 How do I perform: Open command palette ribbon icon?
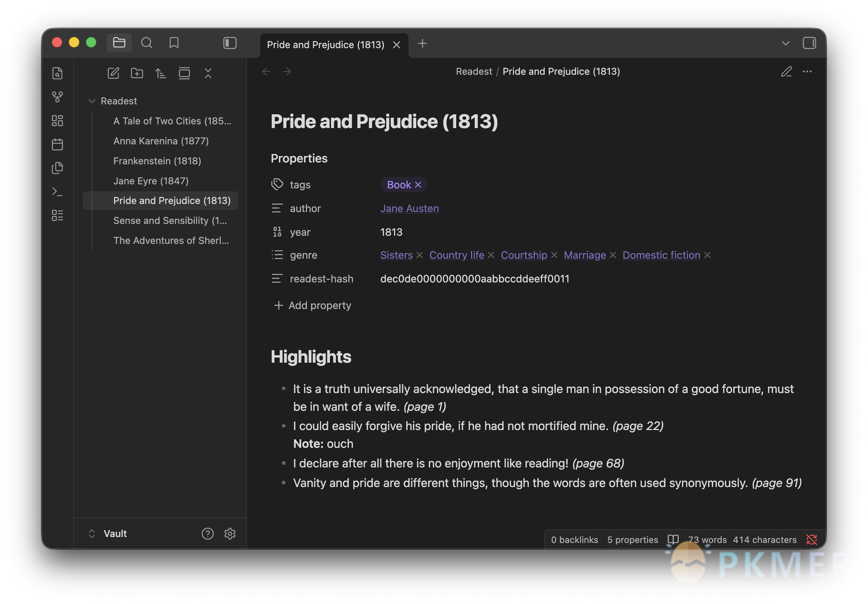pyautogui.click(x=57, y=192)
